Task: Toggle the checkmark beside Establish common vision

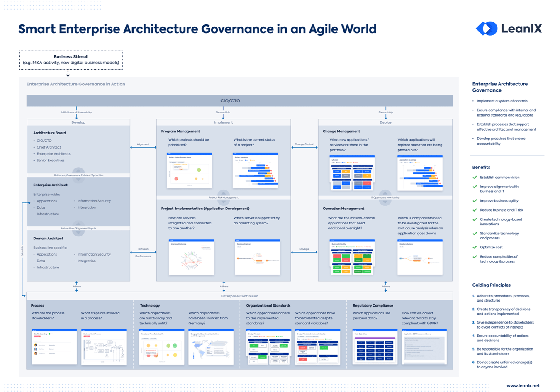Action: pos(475,177)
